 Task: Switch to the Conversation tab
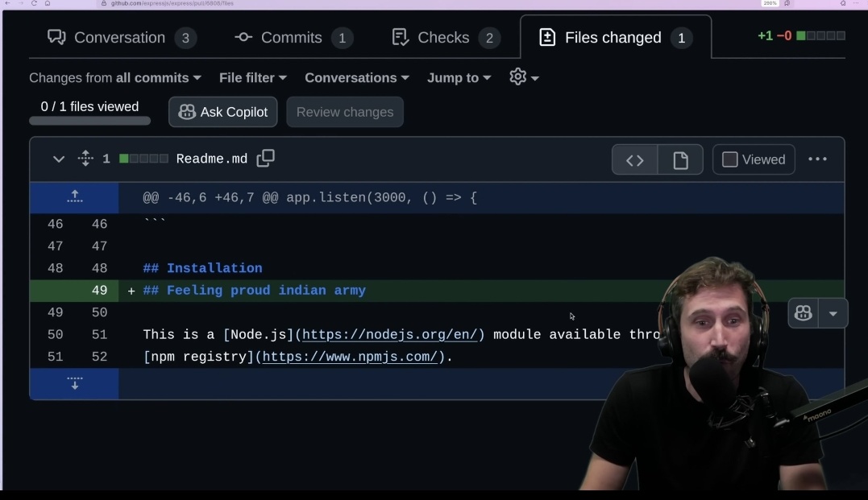[x=119, y=37]
